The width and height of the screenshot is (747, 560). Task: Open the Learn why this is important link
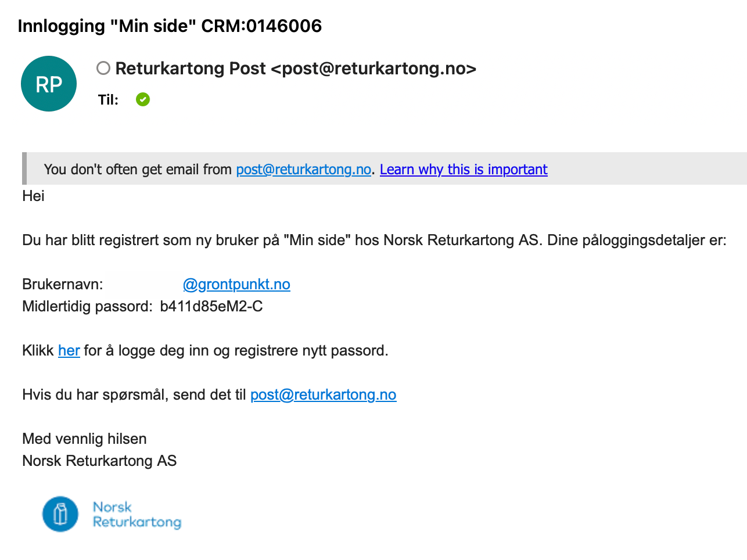[464, 169]
